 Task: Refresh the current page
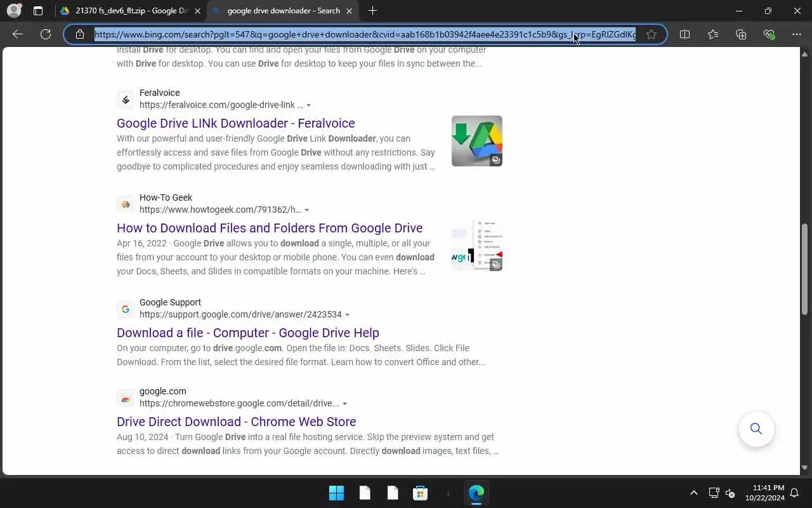[x=46, y=34]
